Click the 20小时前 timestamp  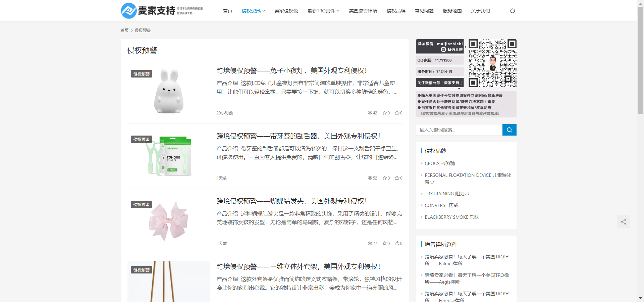click(225, 113)
